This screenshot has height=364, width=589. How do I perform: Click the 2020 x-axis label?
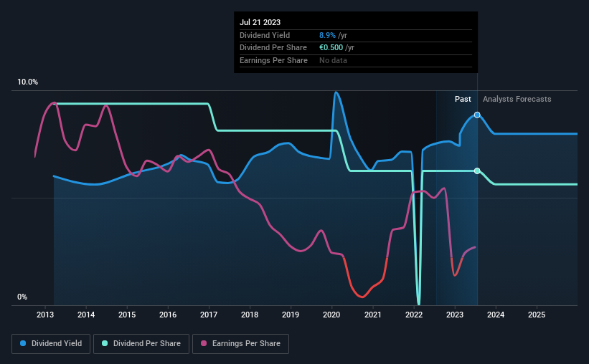coord(331,315)
